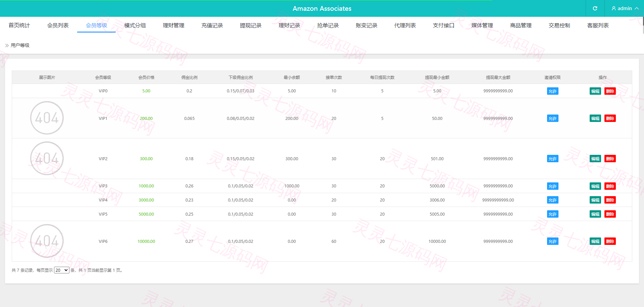
Task: Click the 会员价格 column header
Action: (146, 77)
